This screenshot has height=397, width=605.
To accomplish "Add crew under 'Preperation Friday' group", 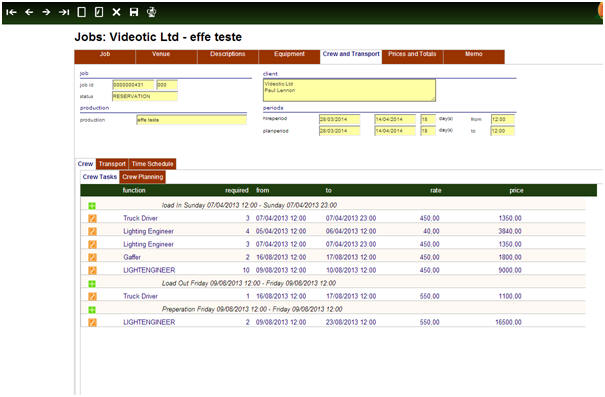I will pos(92,310).
